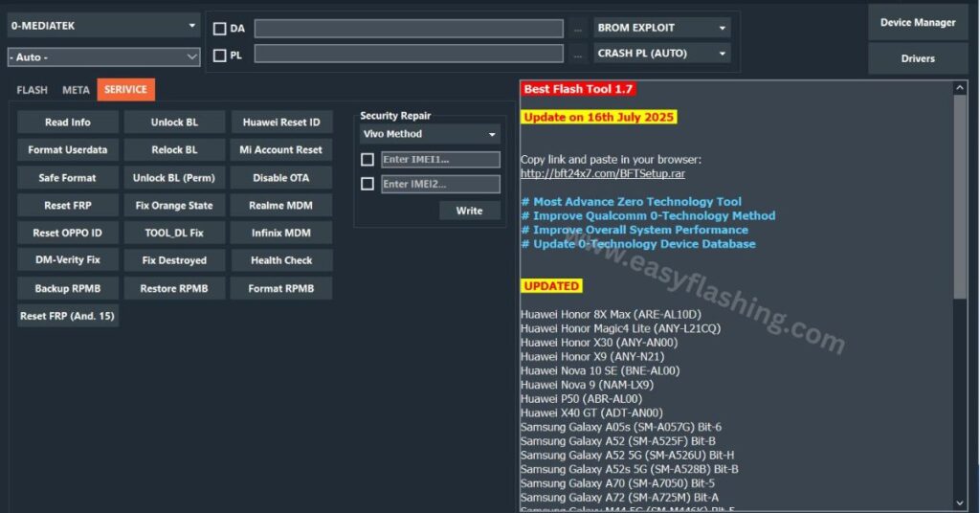
Task: Click log panel scroll down arrow
Action: 960,503
